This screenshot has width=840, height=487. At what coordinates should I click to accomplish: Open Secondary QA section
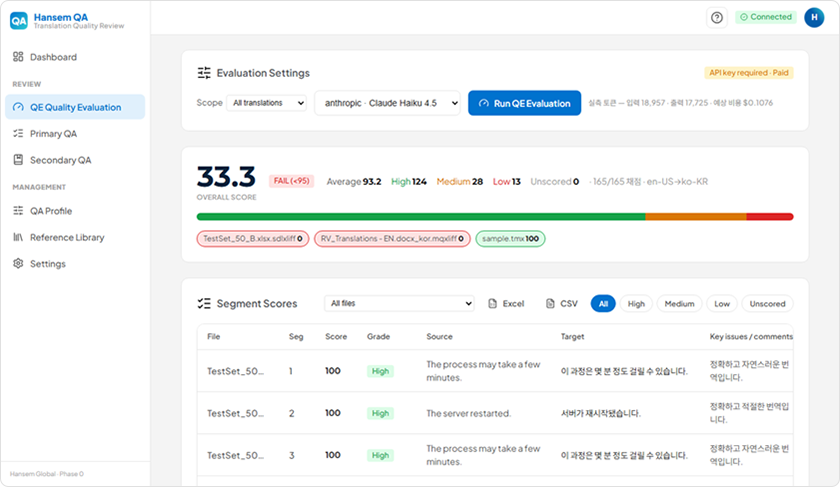75,160
